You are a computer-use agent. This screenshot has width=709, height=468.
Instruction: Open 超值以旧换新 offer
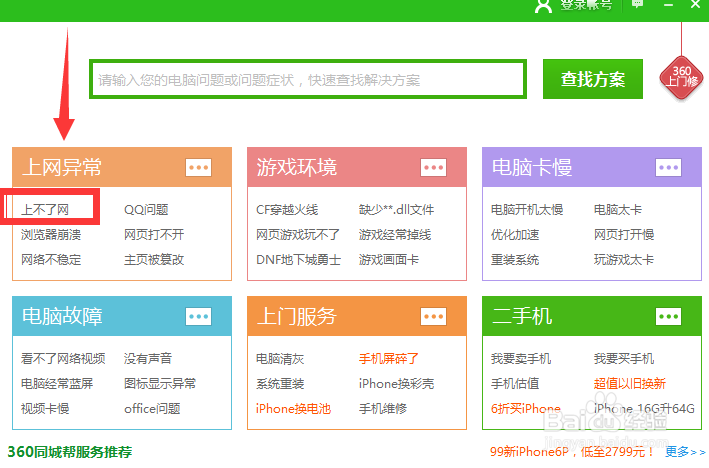(x=630, y=383)
